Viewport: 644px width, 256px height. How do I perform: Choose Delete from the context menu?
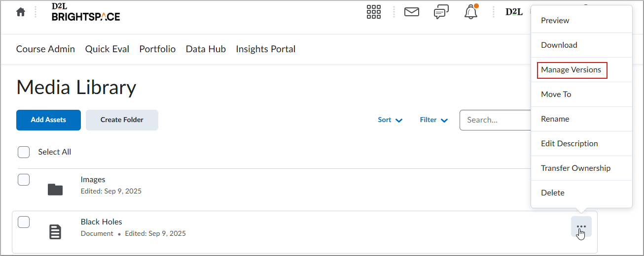[x=581, y=192]
